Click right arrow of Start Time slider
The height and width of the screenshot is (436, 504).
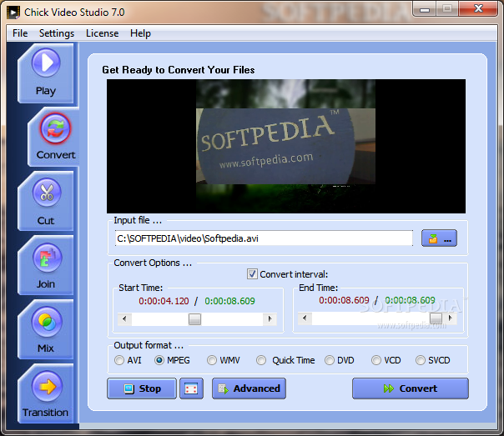[x=270, y=319]
